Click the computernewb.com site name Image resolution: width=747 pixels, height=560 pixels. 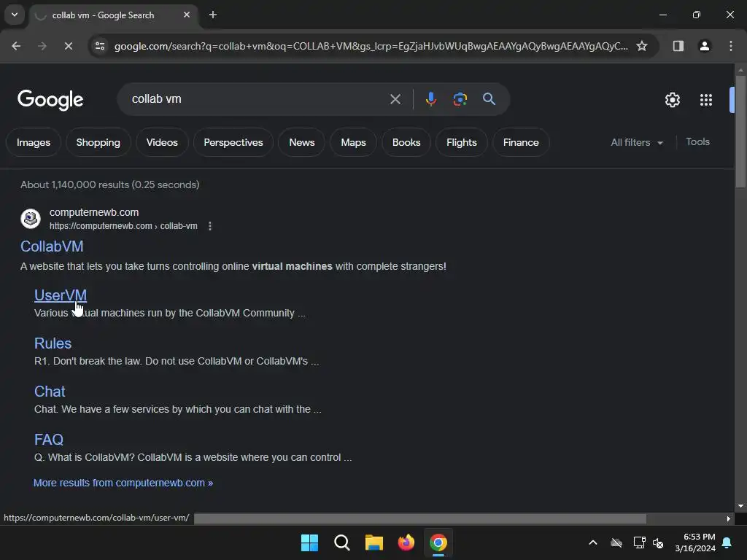(x=94, y=212)
